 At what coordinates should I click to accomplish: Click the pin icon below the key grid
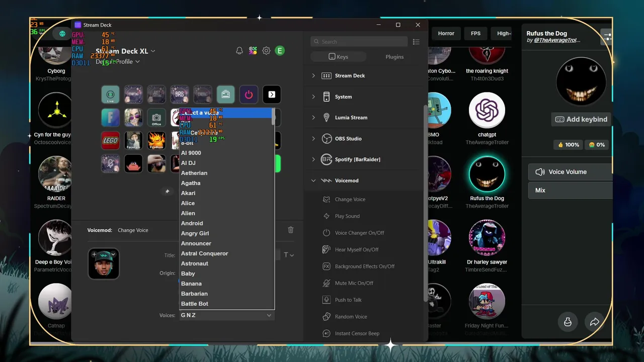click(168, 191)
